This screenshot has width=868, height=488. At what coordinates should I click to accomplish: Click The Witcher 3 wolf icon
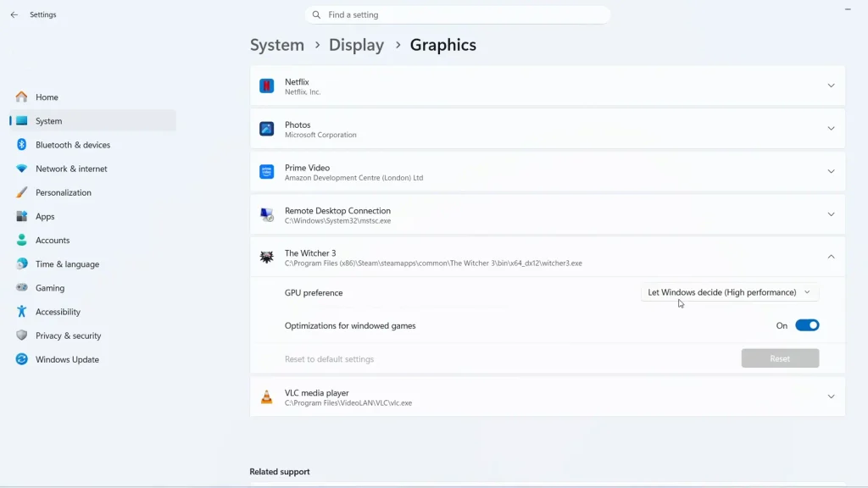tap(266, 257)
